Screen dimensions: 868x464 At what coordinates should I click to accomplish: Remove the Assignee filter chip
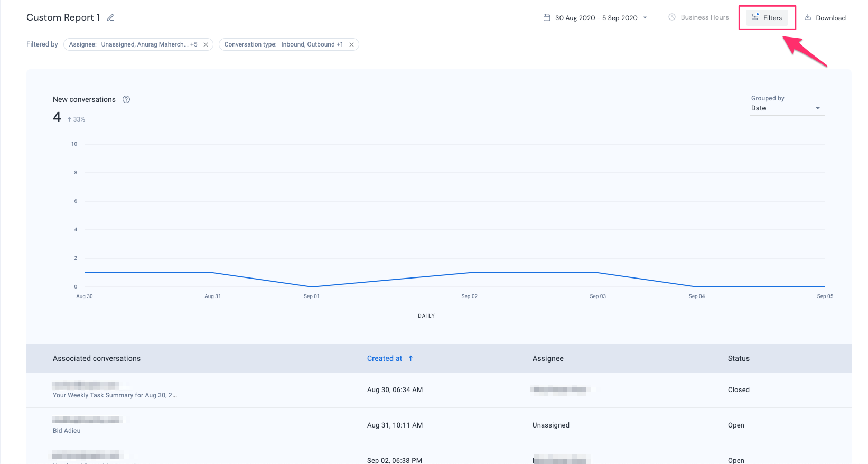click(x=206, y=45)
